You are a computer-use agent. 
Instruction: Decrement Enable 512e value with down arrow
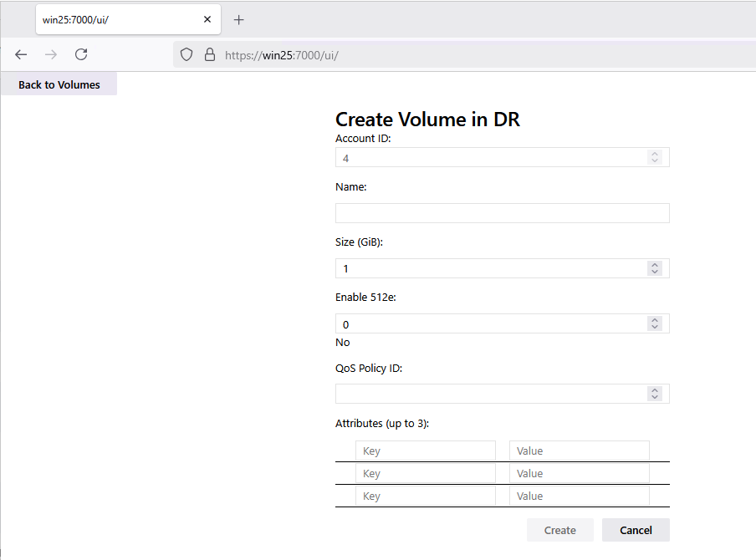click(x=655, y=328)
